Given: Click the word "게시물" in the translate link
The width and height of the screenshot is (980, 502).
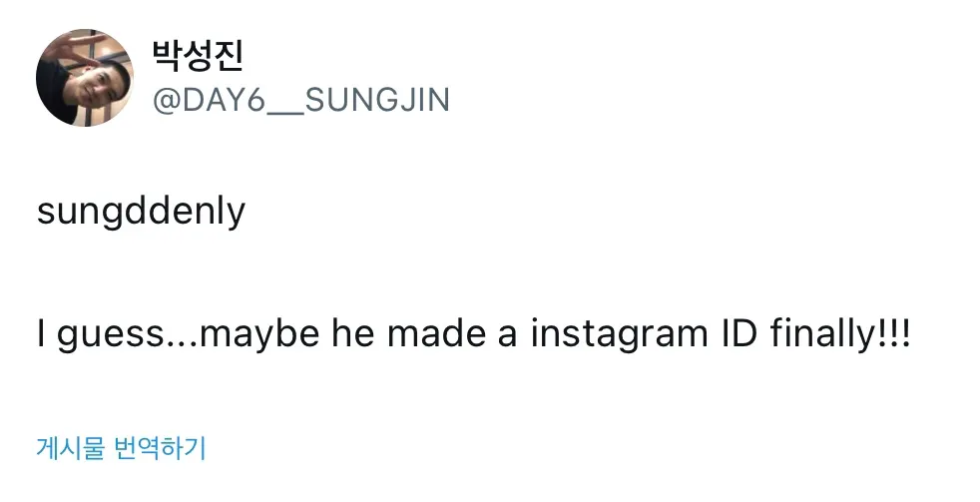Looking at the screenshot, I should (x=69, y=448).
